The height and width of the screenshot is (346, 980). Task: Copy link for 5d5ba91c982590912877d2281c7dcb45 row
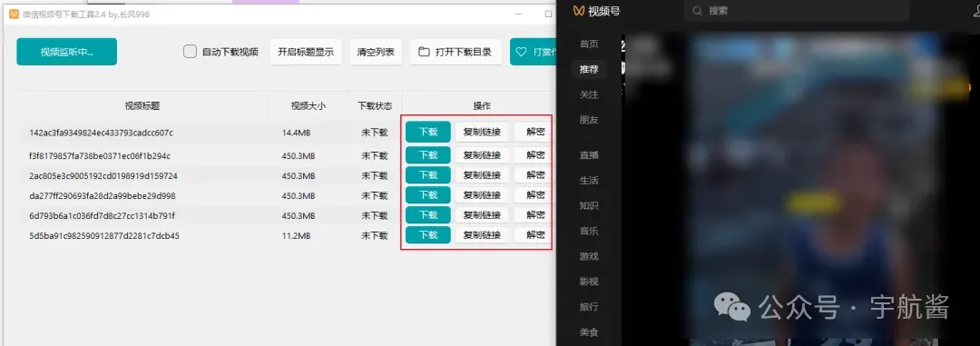coord(482,235)
